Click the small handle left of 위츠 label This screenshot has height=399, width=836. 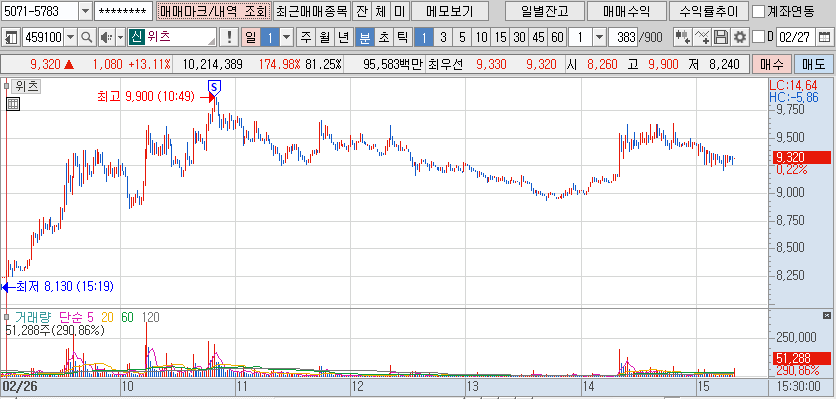coord(6,86)
